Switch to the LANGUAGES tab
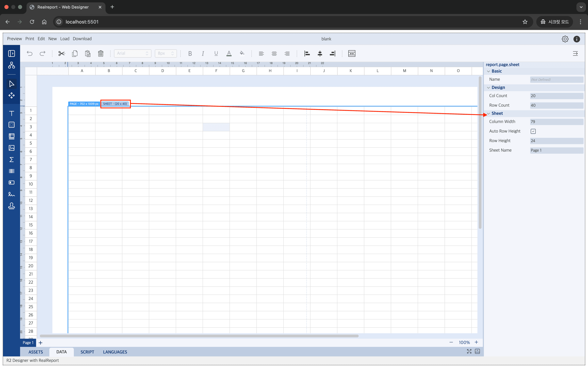The height and width of the screenshot is (368, 588). [115, 352]
